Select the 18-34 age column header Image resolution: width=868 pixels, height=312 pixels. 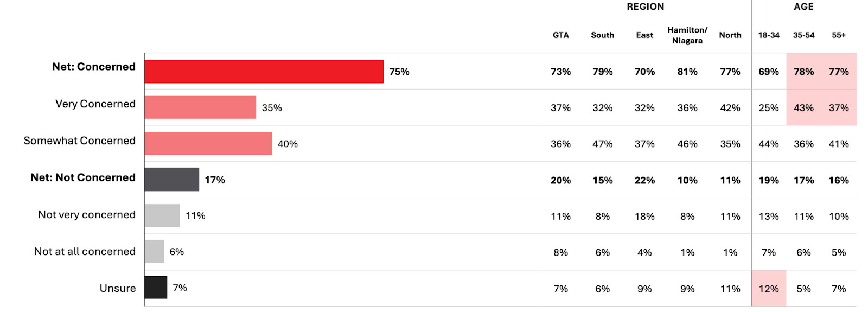(769, 35)
